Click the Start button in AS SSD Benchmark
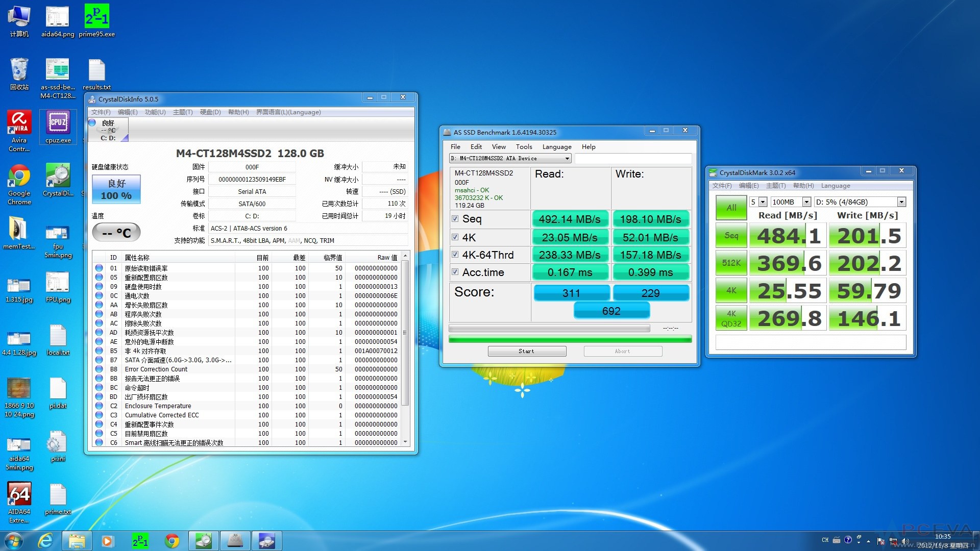 pyautogui.click(x=527, y=351)
